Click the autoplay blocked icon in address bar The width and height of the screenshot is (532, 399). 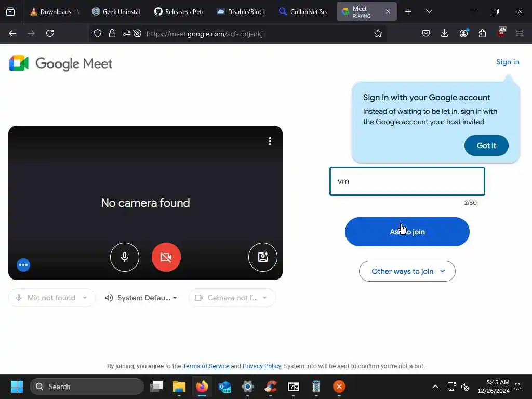(x=137, y=34)
